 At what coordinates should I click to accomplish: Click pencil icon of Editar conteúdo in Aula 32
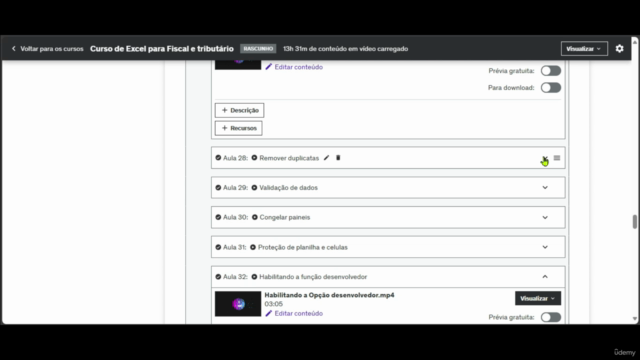pyautogui.click(x=268, y=313)
